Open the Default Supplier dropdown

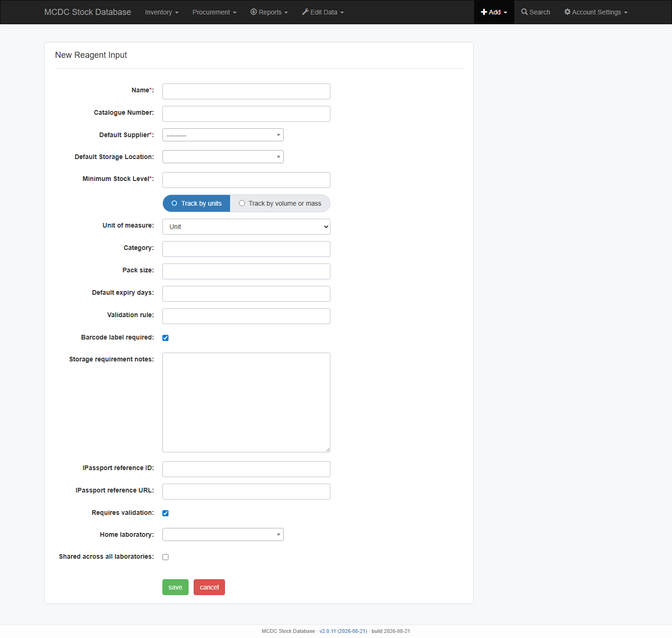click(x=223, y=135)
